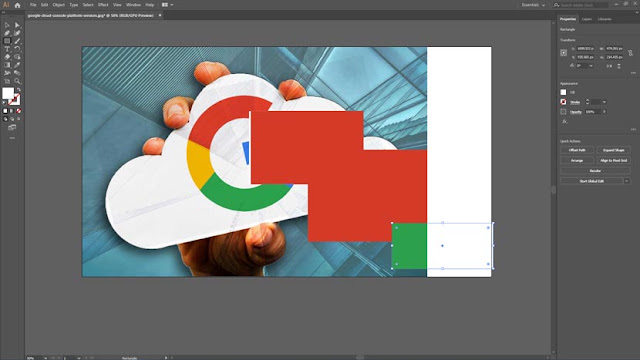The width and height of the screenshot is (640, 360).
Task: Select the Rectangle tool in toolbar
Action: pyautogui.click(x=7, y=41)
